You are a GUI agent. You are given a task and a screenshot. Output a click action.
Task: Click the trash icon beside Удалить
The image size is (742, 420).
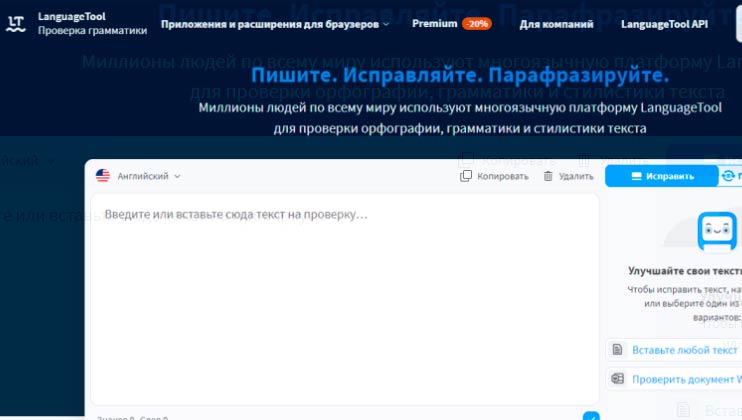click(x=548, y=176)
